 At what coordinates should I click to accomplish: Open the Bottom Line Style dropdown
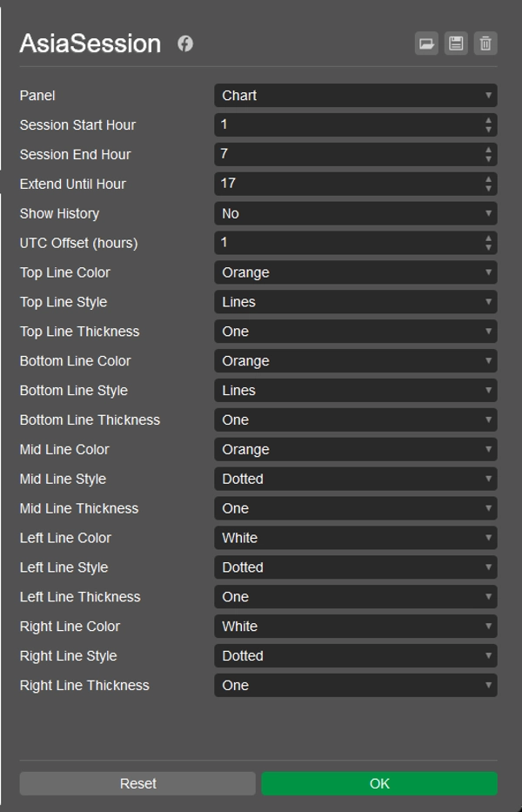(x=355, y=391)
